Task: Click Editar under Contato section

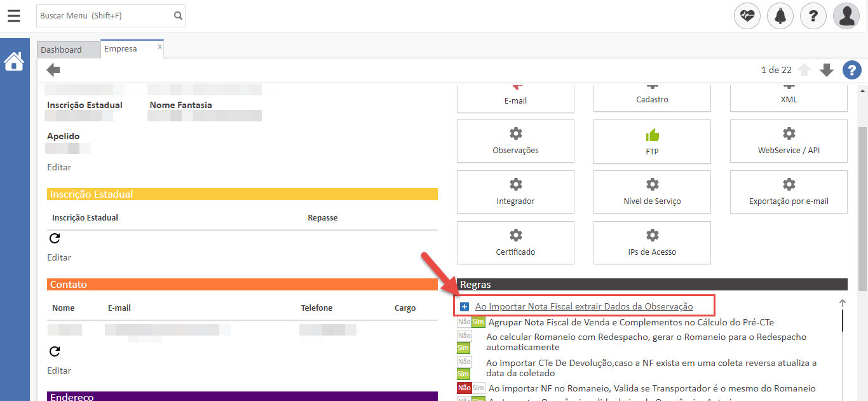Action: [59, 370]
